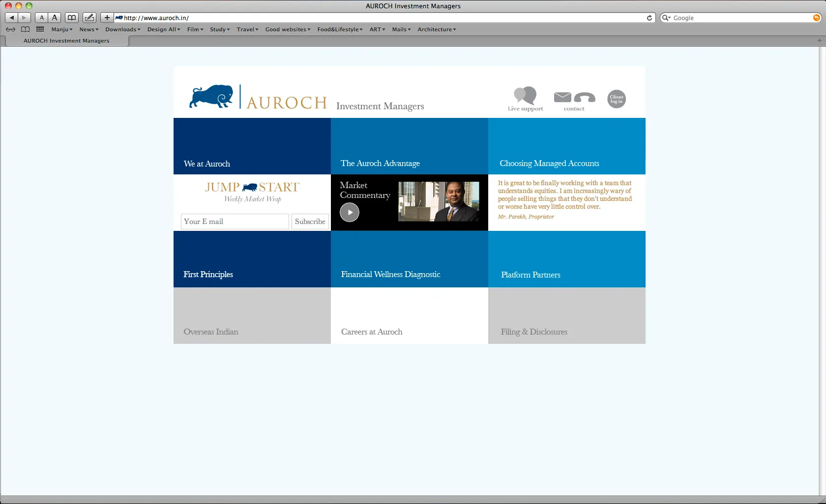
Task: Click the Google search field
Action: (741, 18)
